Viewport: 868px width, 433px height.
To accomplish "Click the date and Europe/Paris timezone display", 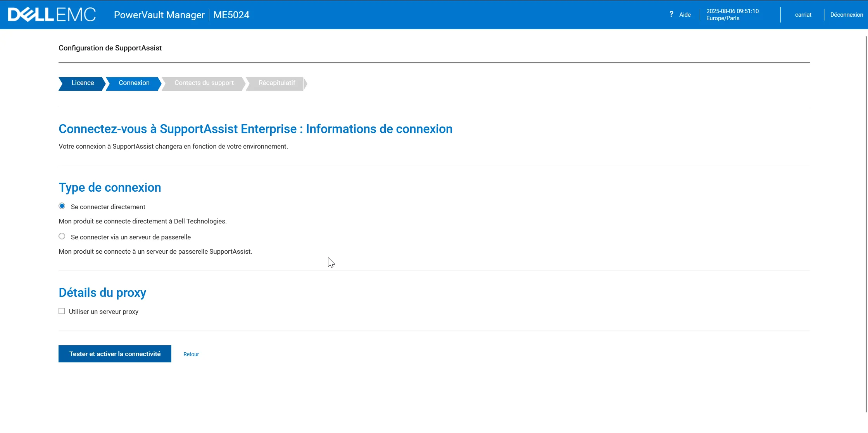I will click(x=732, y=15).
